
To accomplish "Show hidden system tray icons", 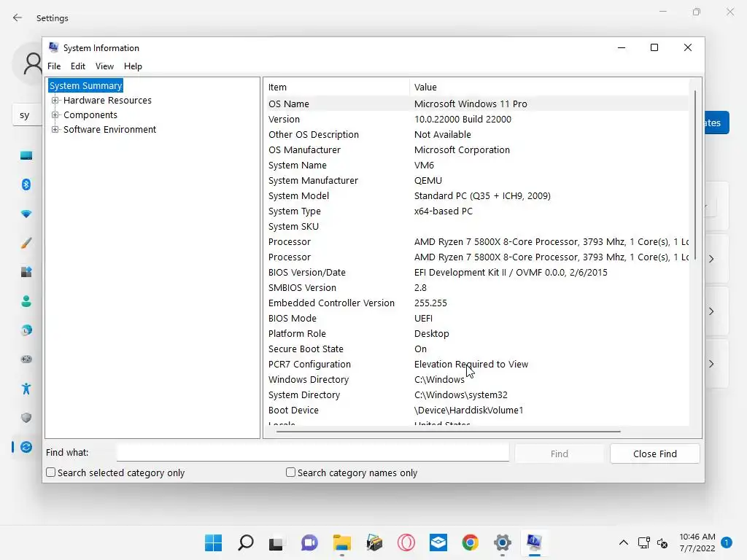I will [623, 542].
